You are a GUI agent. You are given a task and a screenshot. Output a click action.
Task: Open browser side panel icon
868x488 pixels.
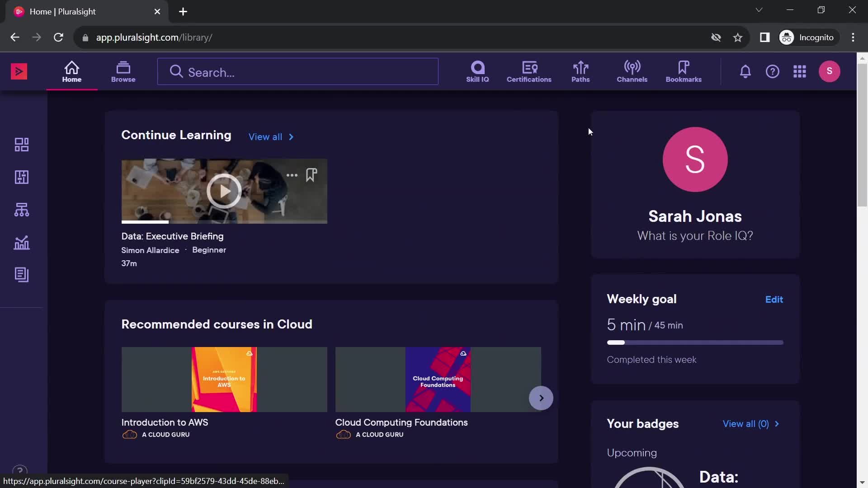[765, 38]
